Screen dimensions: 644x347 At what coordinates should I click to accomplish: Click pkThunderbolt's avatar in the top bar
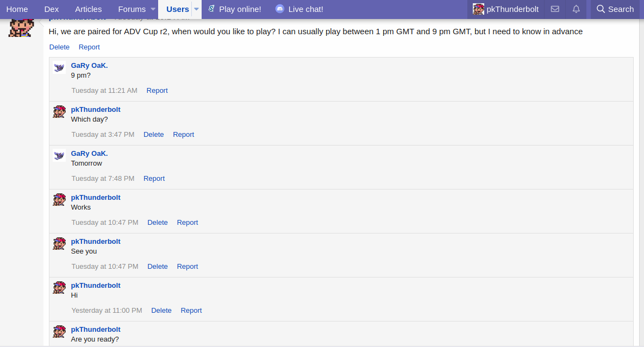pos(478,9)
